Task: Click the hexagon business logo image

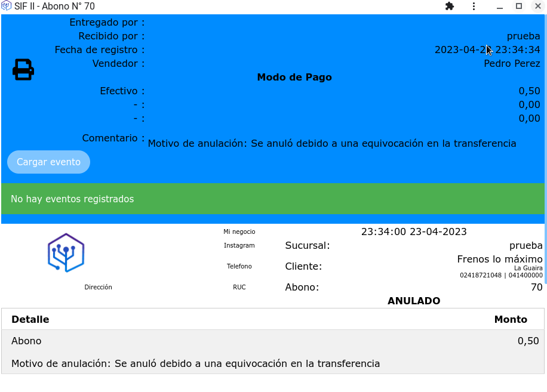Action: 66,253
